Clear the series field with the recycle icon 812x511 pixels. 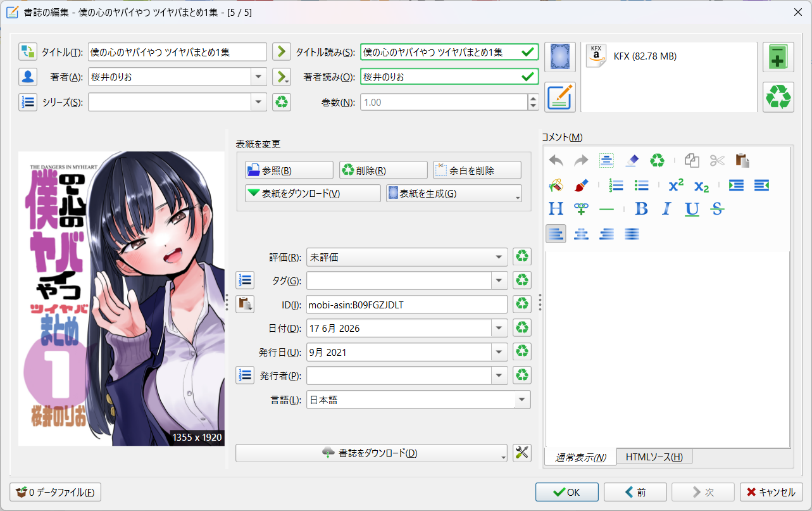click(x=282, y=101)
